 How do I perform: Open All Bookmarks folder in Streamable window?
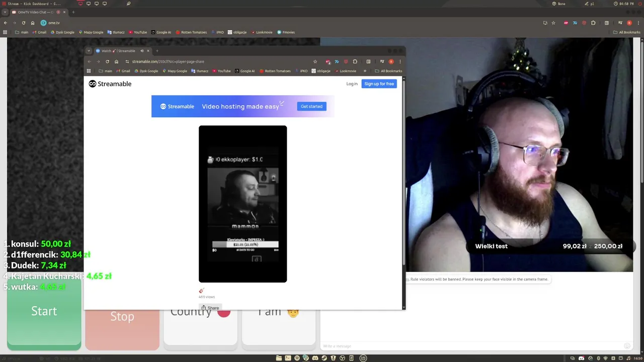pyautogui.click(x=388, y=71)
